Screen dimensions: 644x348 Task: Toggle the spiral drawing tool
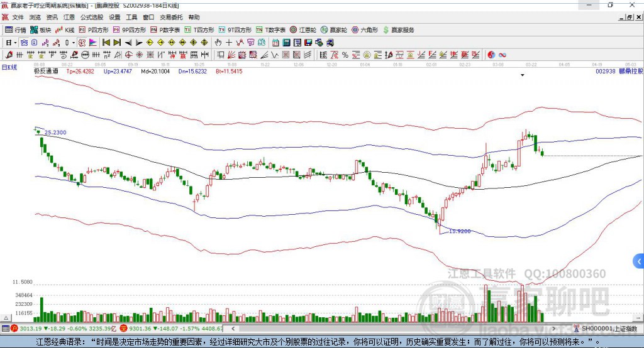[x=63, y=55]
